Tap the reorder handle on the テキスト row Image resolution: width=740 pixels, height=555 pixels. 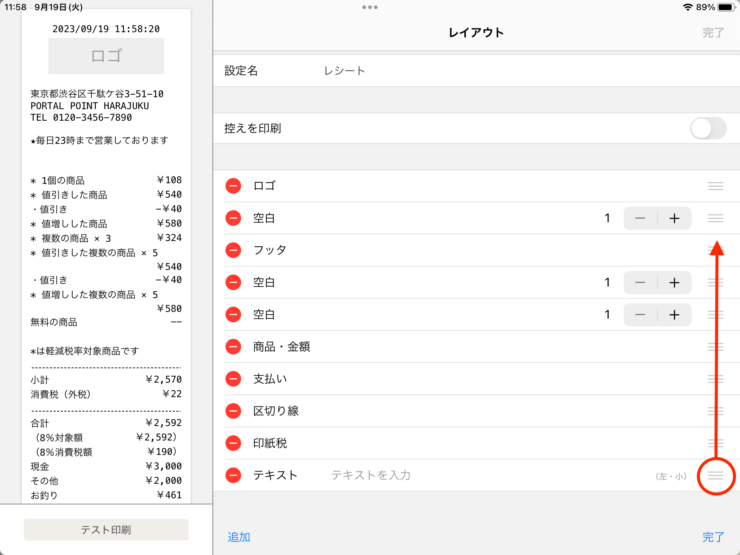pyautogui.click(x=715, y=475)
